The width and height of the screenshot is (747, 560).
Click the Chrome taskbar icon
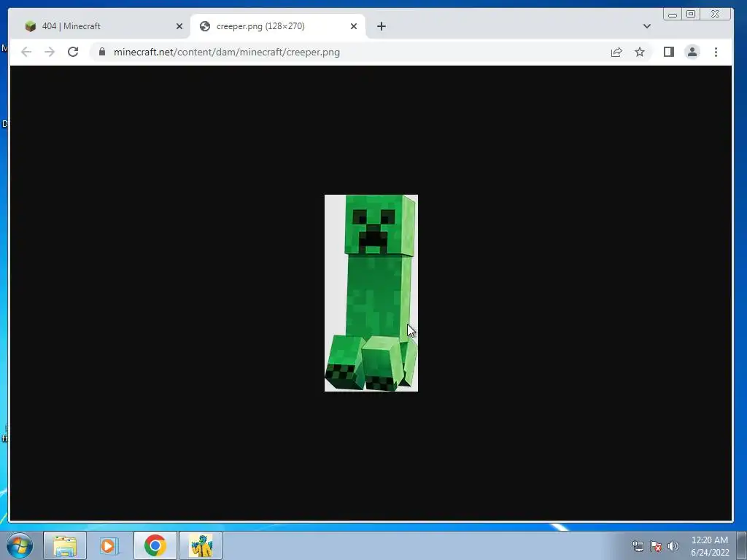click(155, 545)
